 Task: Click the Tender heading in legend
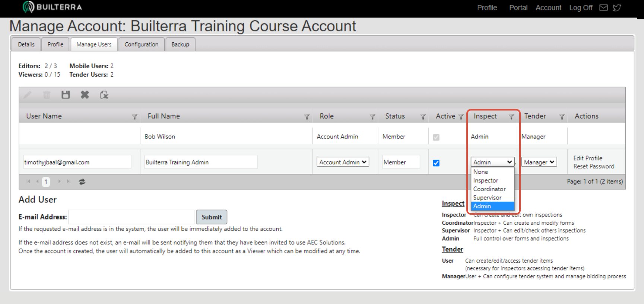[x=453, y=249]
